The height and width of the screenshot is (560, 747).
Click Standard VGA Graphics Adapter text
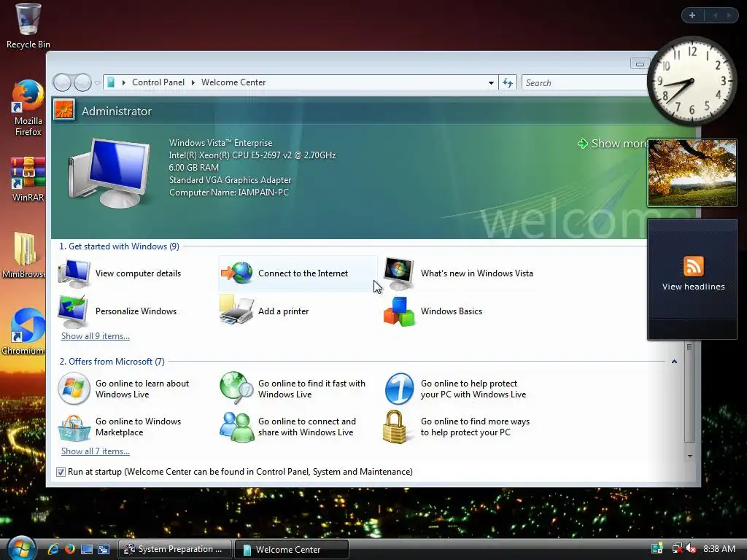pyautogui.click(x=230, y=180)
